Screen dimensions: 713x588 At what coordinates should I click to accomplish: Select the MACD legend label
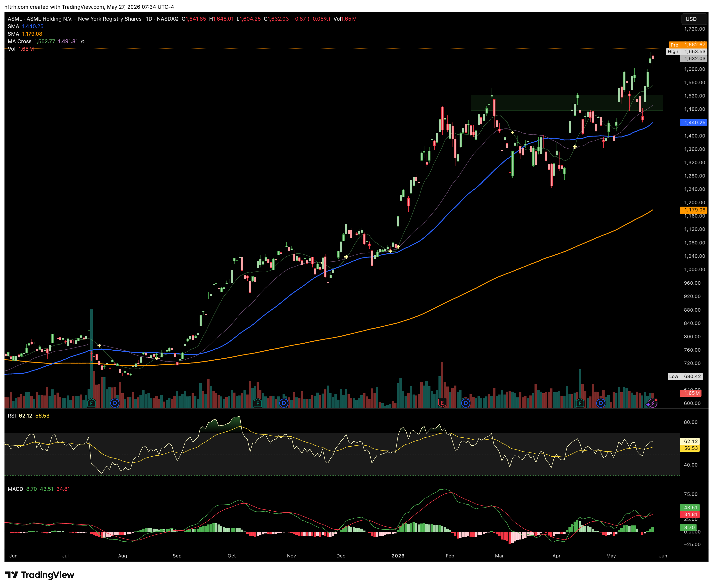[x=15, y=489]
